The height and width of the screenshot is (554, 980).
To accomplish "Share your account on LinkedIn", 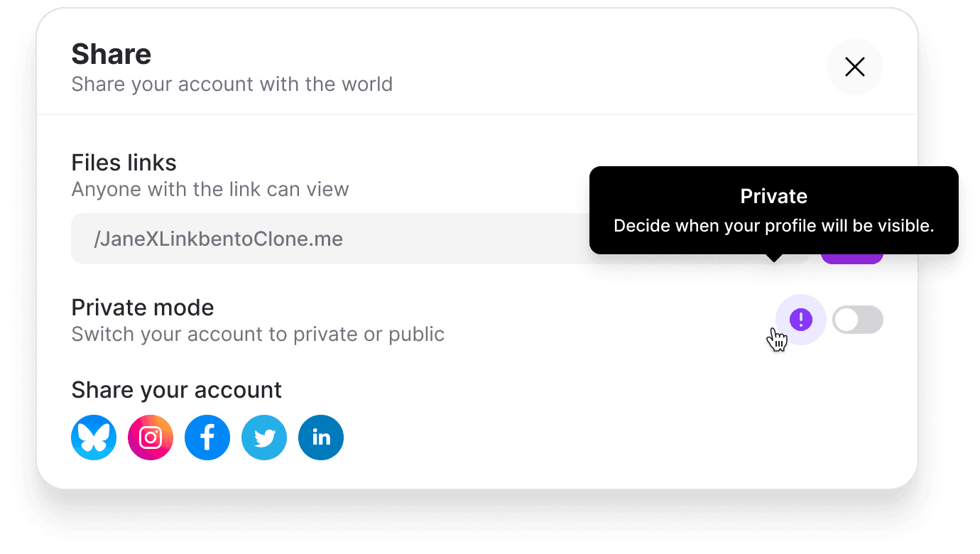I will [320, 438].
